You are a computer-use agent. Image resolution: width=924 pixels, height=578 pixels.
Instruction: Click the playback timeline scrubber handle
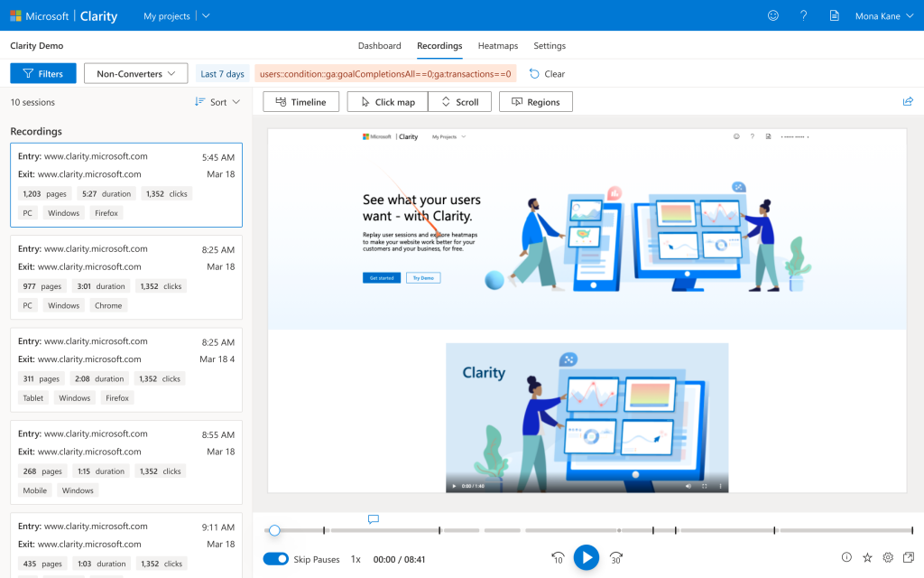point(274,530)
